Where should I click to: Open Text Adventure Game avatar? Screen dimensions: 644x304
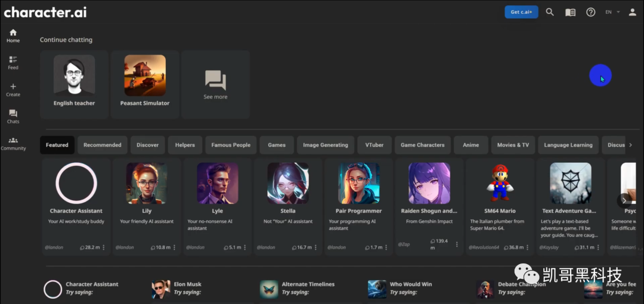point(571,183)
